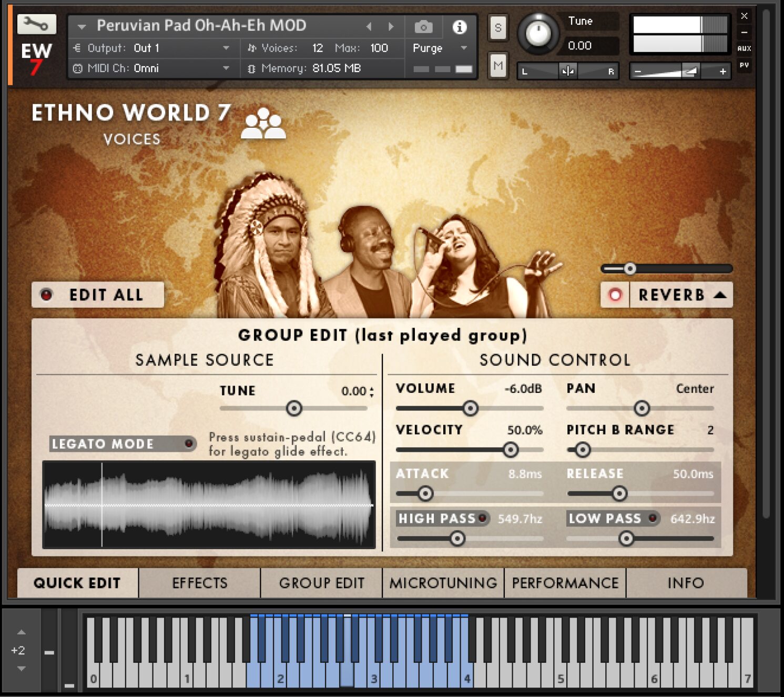The height and width of the screenshot is (697, 784).
Task: Click the Memory 81.05 MB readout
Action: coord(337,68)
